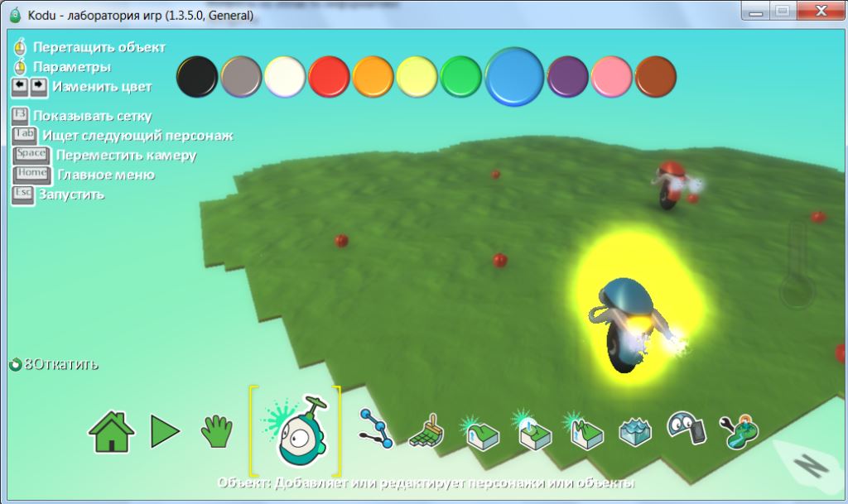Pick the red color swatch
This screenshot has width=848, height=504.
point(329,77)
